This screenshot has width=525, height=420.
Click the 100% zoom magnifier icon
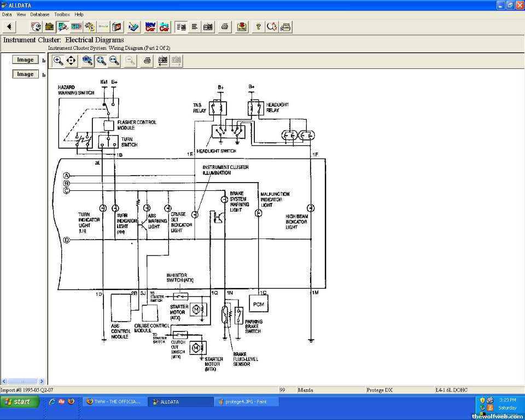(x=87, y=61)
